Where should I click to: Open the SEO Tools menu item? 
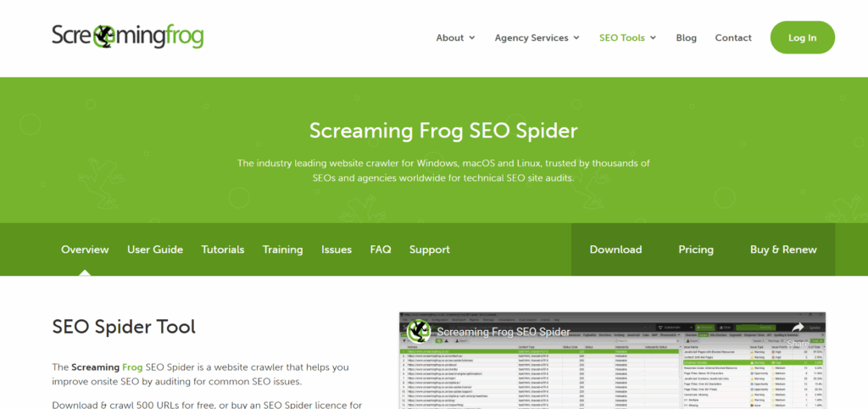[621, 37]
